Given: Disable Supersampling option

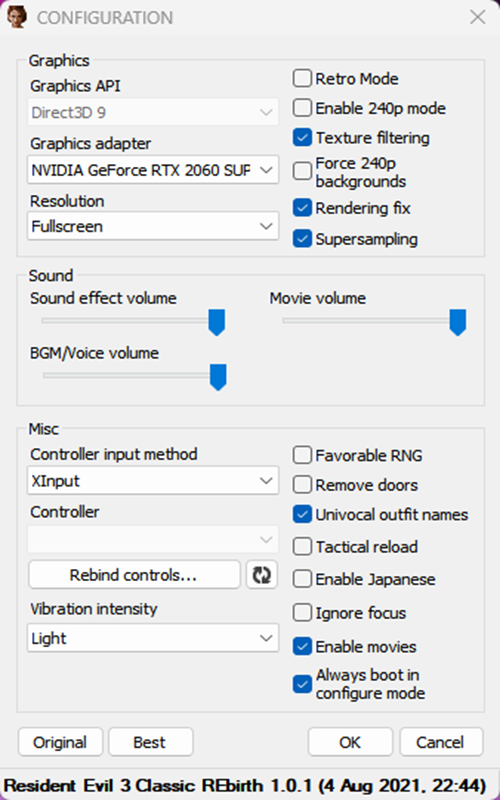Looking at the screenshot, I should click(x=302, y=239).
